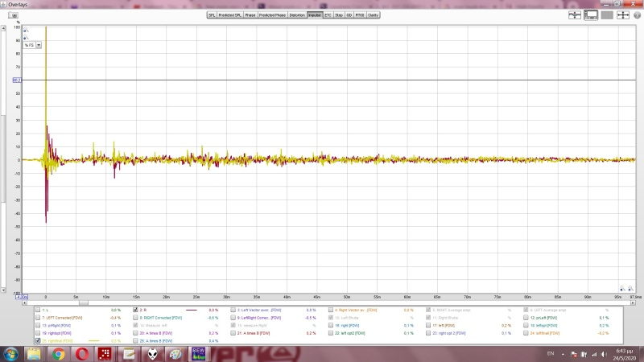Click the Windows Start button
The image size is (644, 362).
coord(12,354)
